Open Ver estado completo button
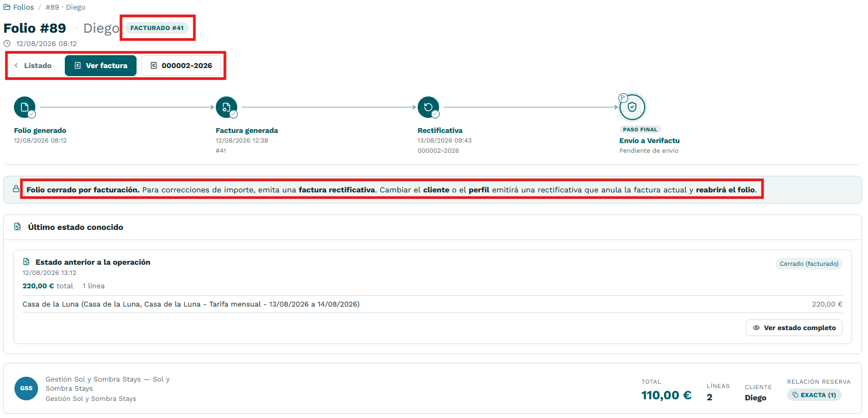This screenshot has width=868, height=418. [794, 327]
